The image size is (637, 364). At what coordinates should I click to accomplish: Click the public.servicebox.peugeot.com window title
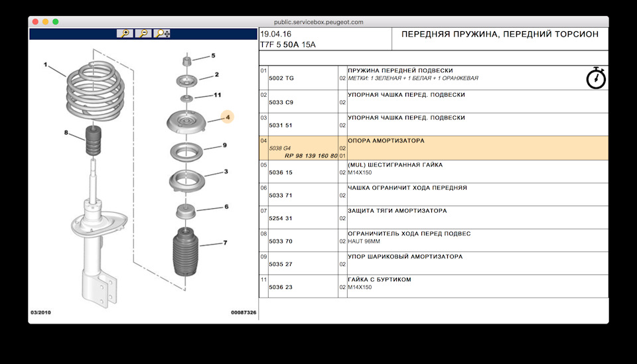318,22
